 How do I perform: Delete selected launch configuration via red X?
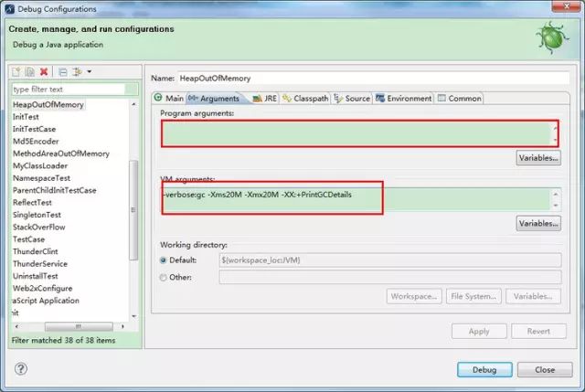tap(44, 71)
